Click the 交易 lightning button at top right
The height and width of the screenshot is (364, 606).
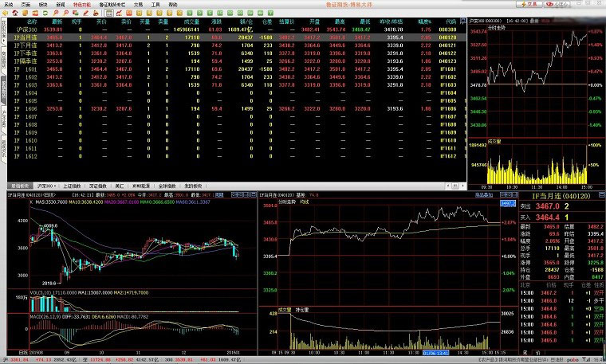(529, 4)
